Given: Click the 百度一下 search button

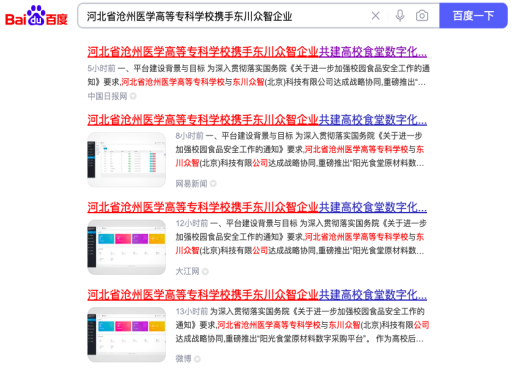Looking at the screenshot, I should tap(473, 16).
